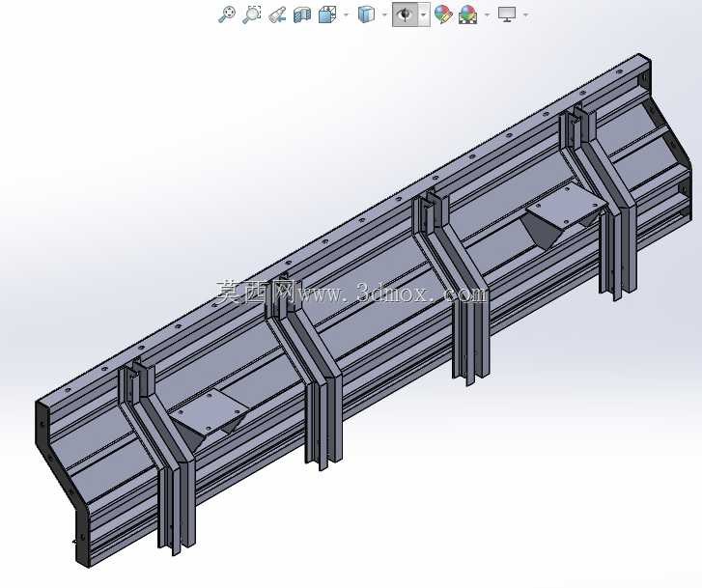
Task: Expand the Apply Scene dropdown arrow
Action: coord(487,15)
